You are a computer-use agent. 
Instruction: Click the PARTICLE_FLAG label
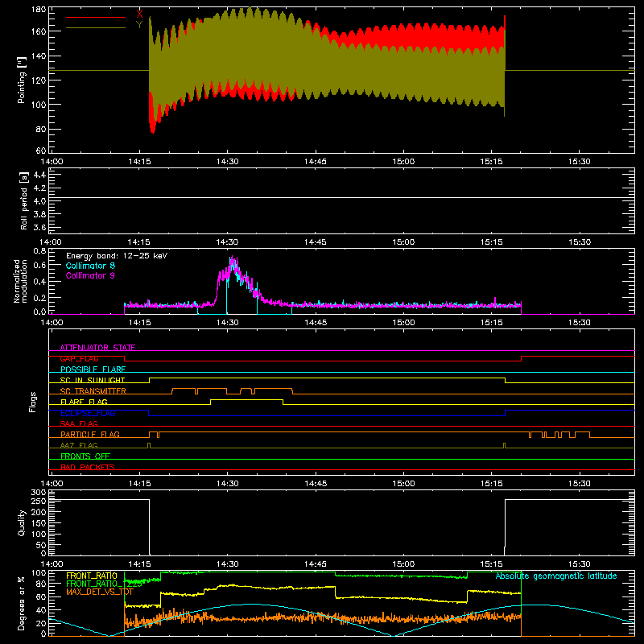click(x=90, y=435)
